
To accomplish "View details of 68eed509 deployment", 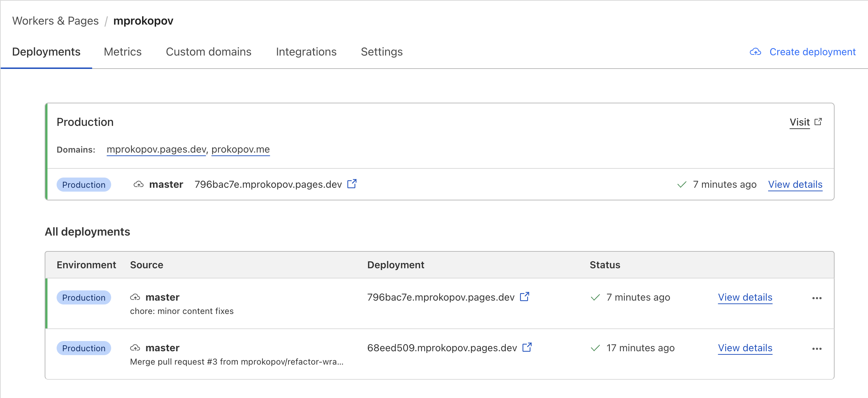I will (745, 348).
